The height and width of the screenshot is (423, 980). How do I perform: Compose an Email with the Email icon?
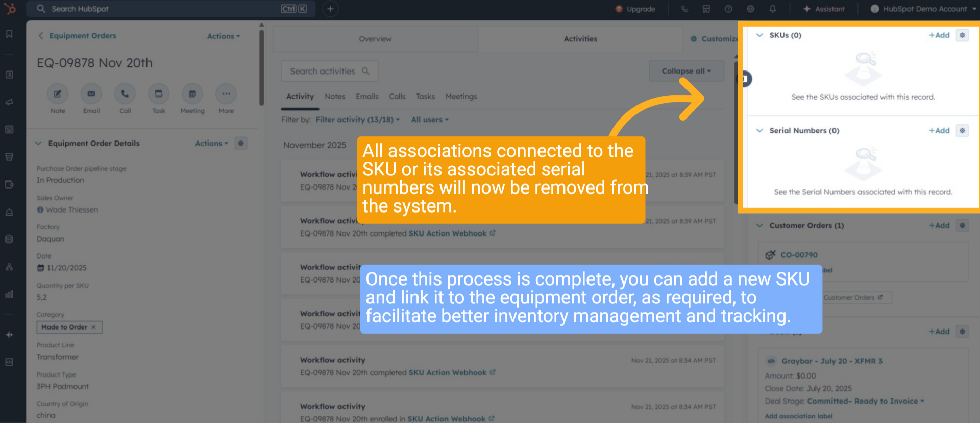(91, 94)
